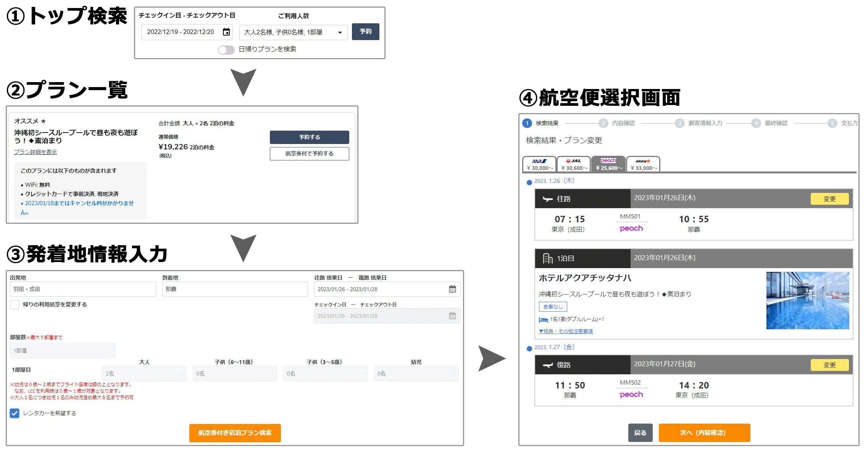868x453 pixels.
Task: Select the ANA airline tab
Action: pyautogui.click(x=539, y=165)
